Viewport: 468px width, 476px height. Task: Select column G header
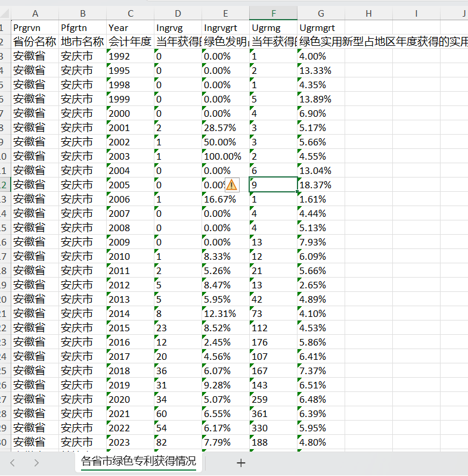coord(321,13)
